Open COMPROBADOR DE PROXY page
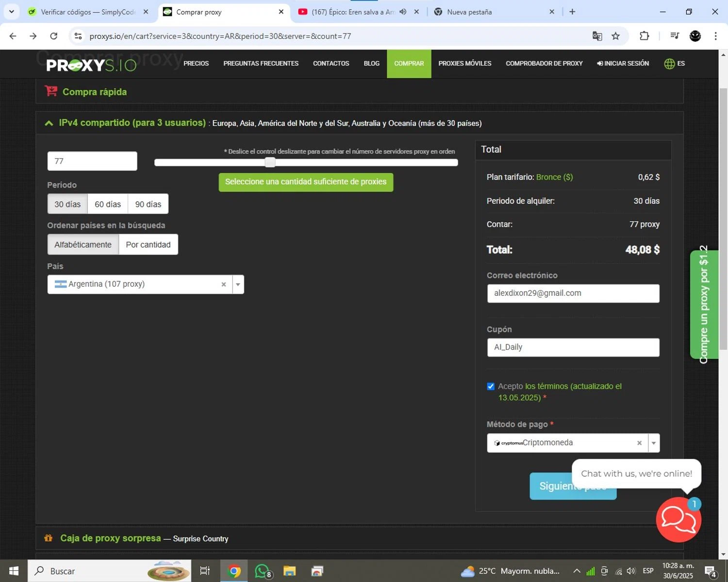The width and height of the screenshot is (728, 582). [x=544, y=64]
